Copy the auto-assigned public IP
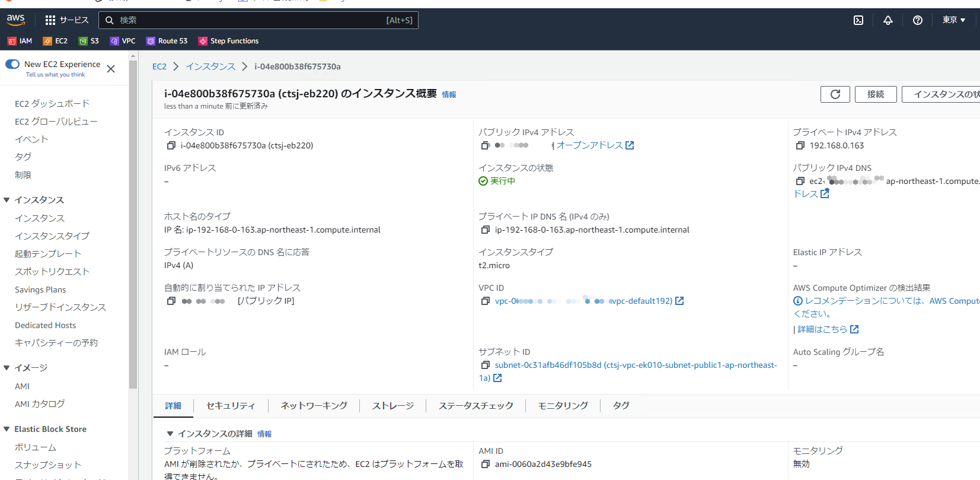980x480 pixels. [171, 301]
